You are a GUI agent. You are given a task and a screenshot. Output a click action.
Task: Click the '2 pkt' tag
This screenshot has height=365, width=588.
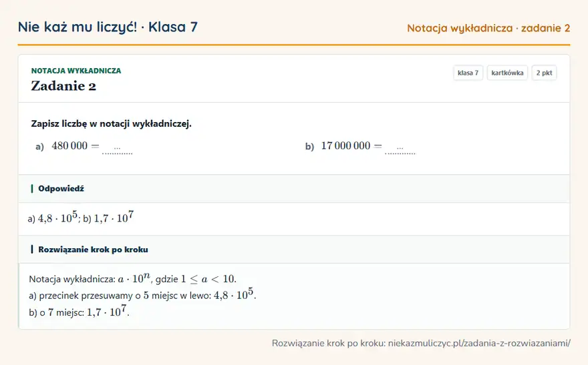coord(544,73)
